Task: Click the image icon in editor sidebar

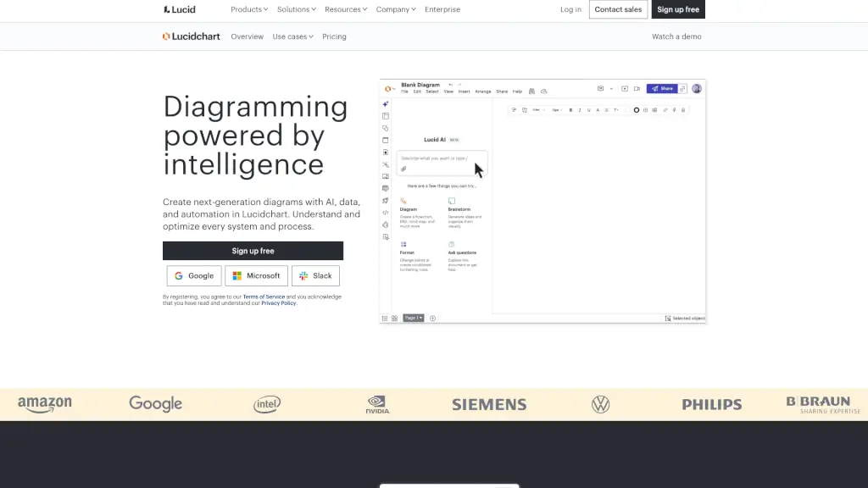Action: tap(386, 176)
